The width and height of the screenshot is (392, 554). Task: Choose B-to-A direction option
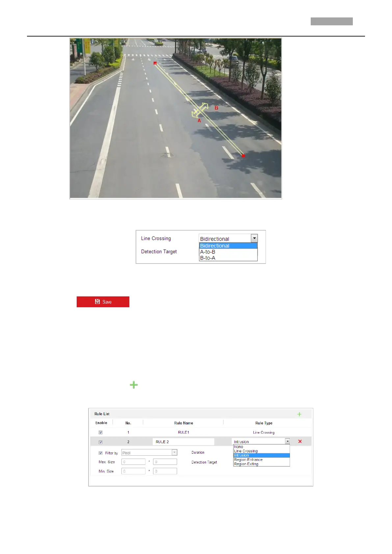(228, 258)
